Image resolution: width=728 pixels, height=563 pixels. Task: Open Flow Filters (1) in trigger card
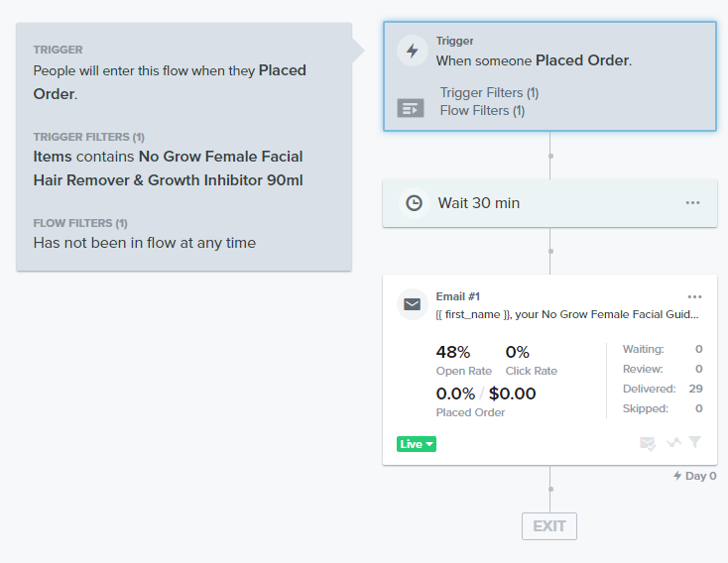pos(482,110)
